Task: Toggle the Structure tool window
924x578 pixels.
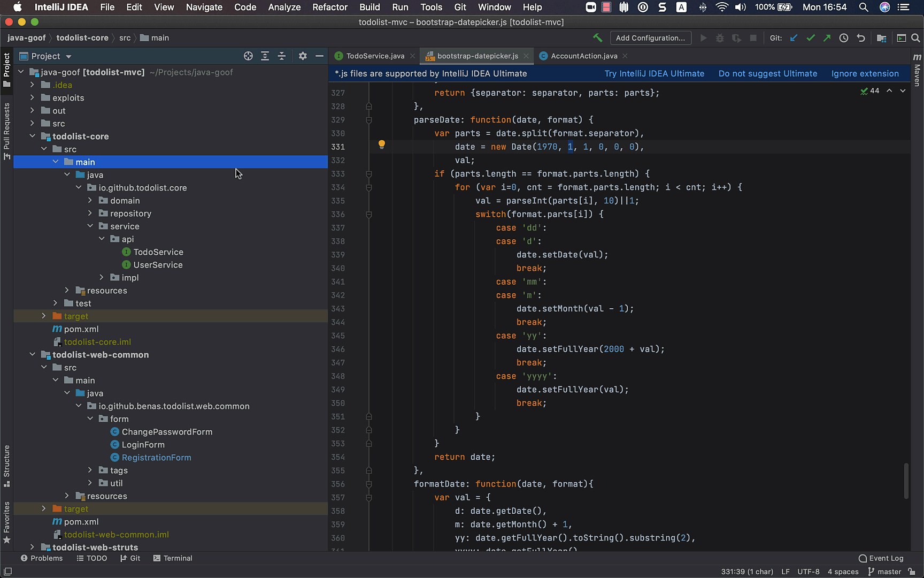Action: pos(6,466)
